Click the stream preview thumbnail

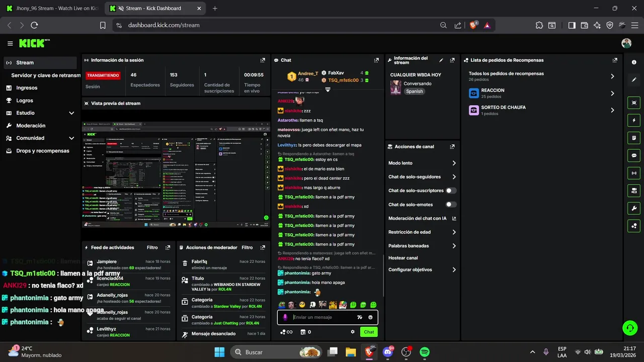(x=176, y=174)
